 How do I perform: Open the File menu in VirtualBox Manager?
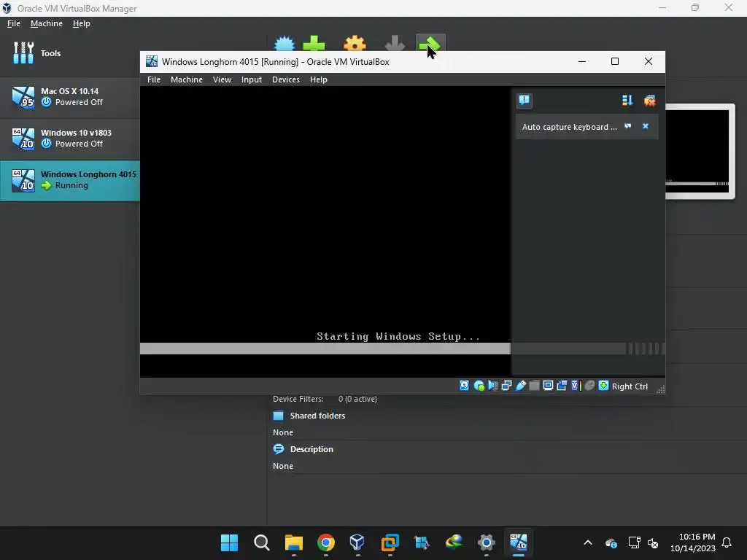[x=14, y=23]
